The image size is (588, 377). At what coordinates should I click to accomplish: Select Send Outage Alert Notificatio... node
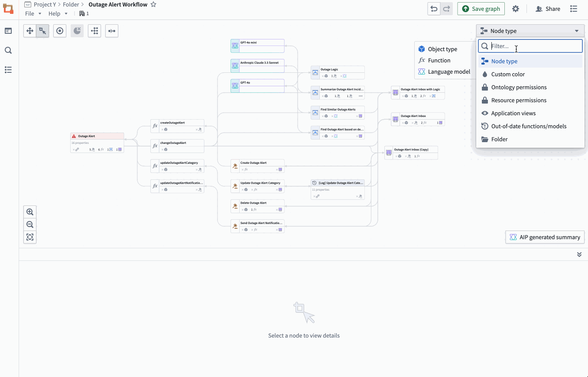[x=257, y=226]
